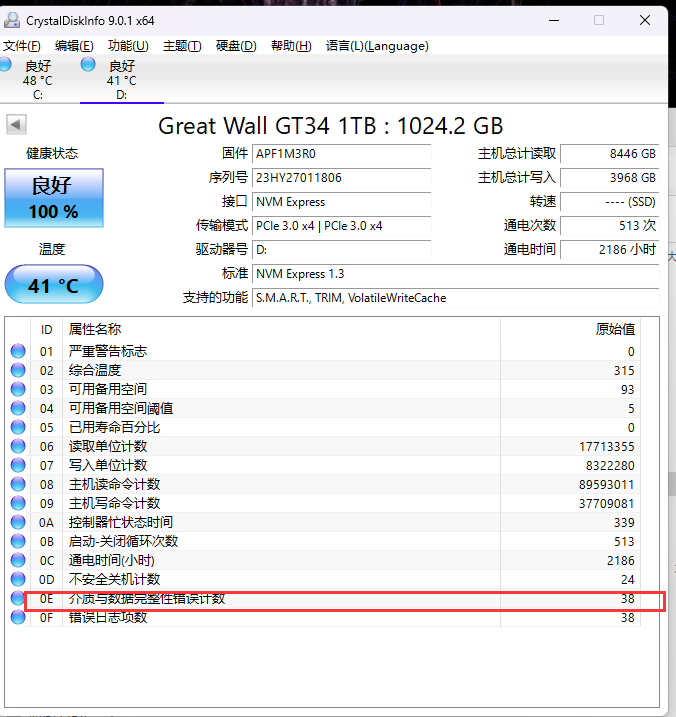The image size is (676, 717).
Task: Click the rotation rate field ---- (SSD)
Action: tap(610, 202)
